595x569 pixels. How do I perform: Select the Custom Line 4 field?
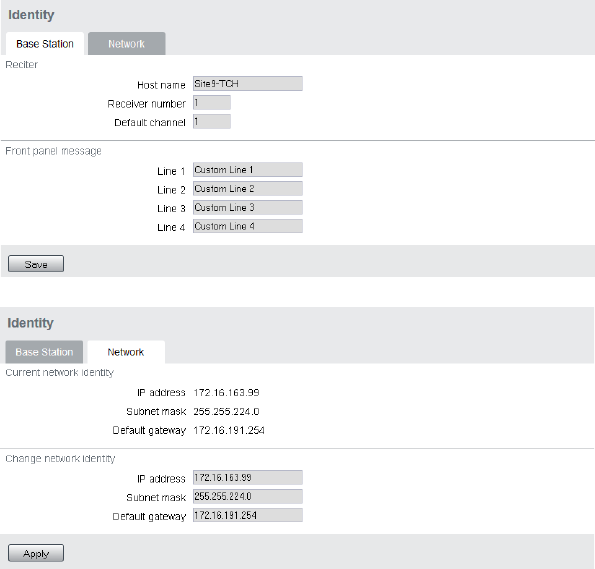coord(248,226)
